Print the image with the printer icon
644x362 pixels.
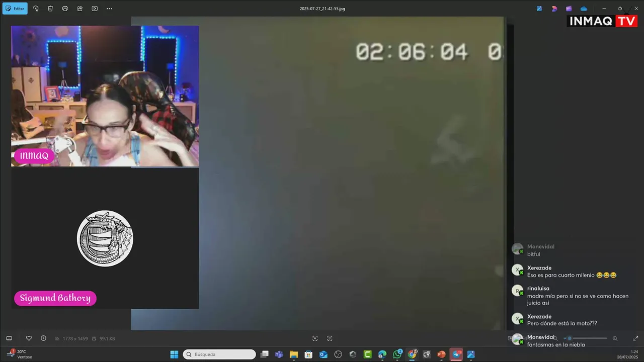tap(65, 9)
